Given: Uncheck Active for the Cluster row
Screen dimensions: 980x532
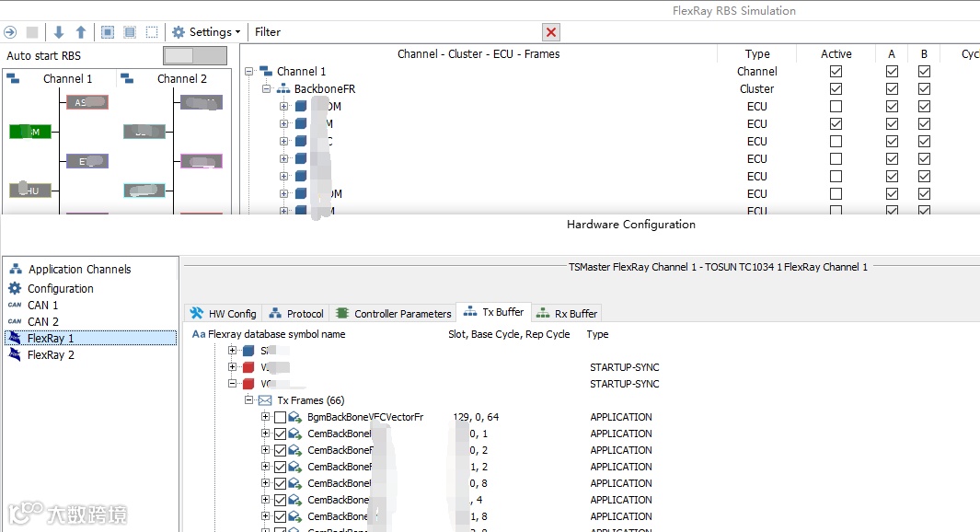Looking at the screenshot, I should point(836,88).
